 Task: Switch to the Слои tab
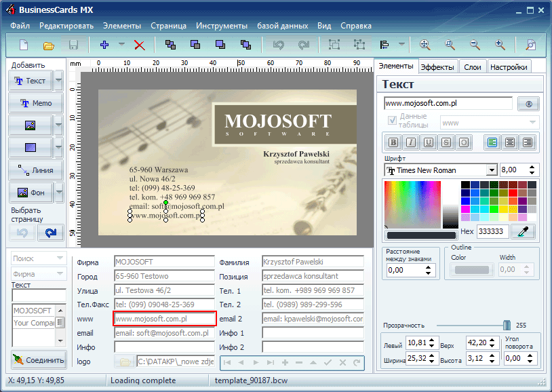tap(473, 67)
